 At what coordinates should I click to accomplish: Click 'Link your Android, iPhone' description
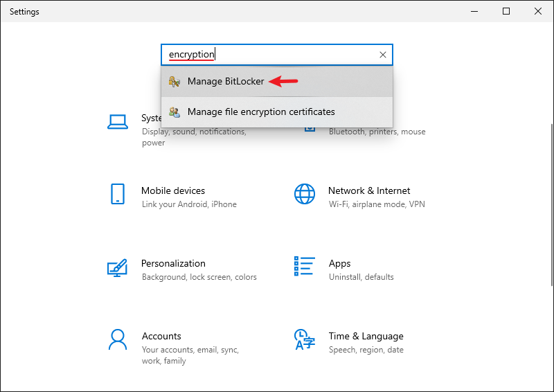click(x=189, y=204)
